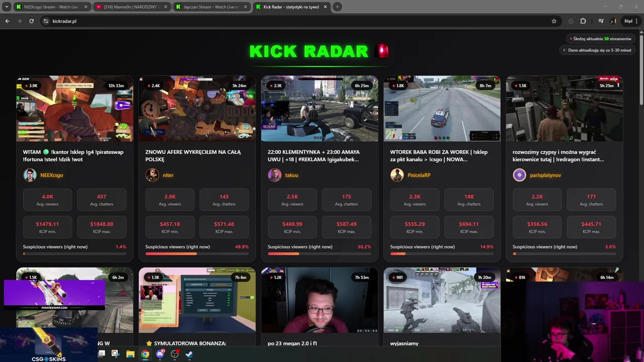Open takuu GTA stream thumbnail

point(319,109)
